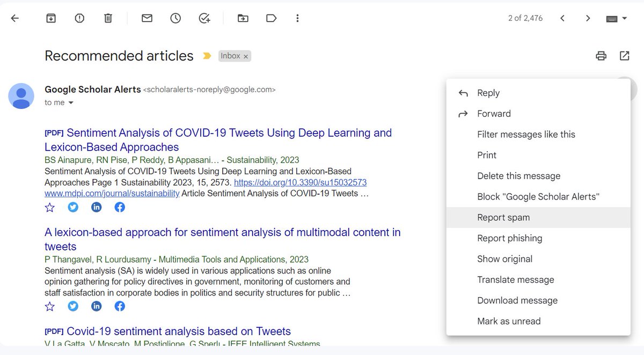Select 'Translate message' menu entry

coord(538,279)
